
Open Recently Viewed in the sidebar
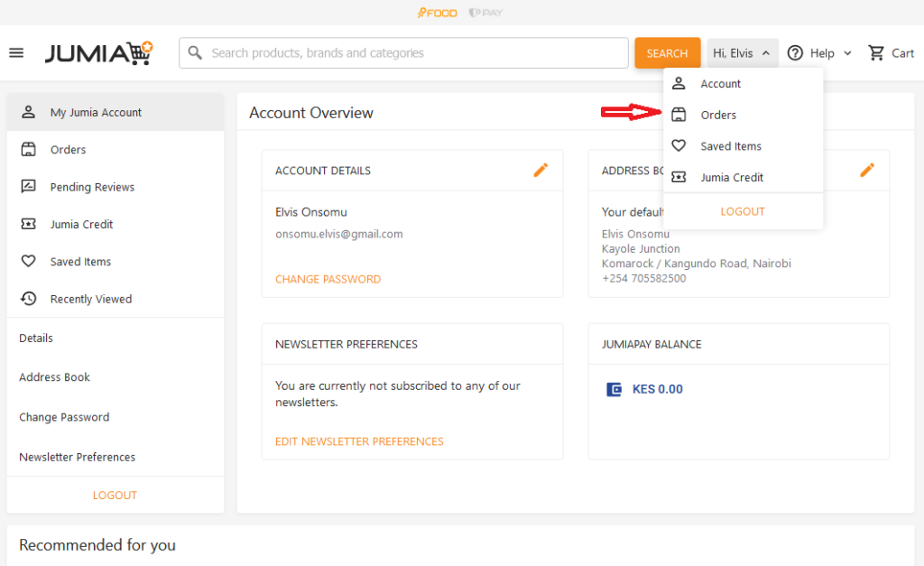(115, 298)
